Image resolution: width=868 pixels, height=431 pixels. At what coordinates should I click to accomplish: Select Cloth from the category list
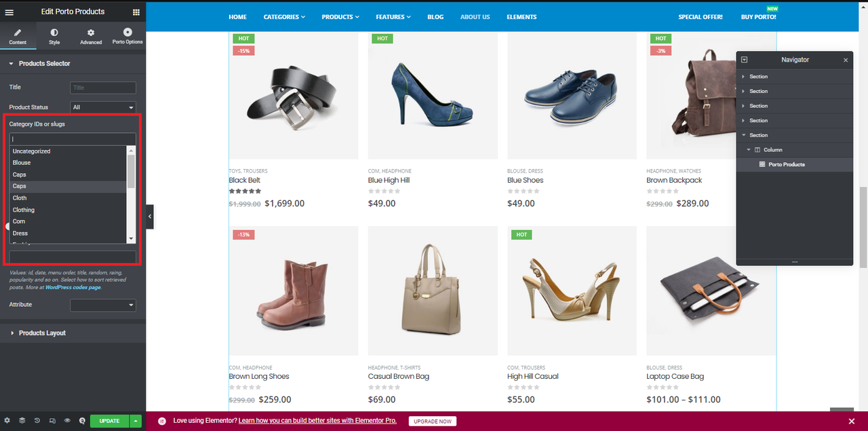[x=68, y=198]
